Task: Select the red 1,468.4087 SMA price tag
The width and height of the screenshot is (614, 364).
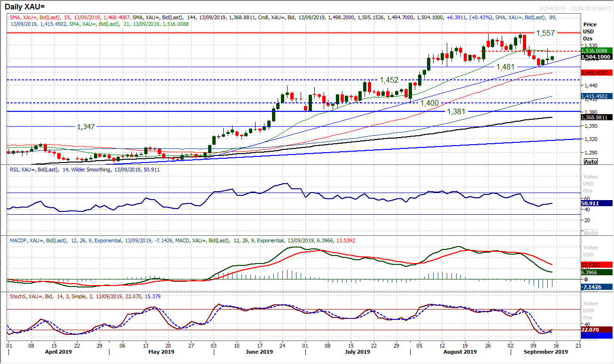Action: coord(597,73)
